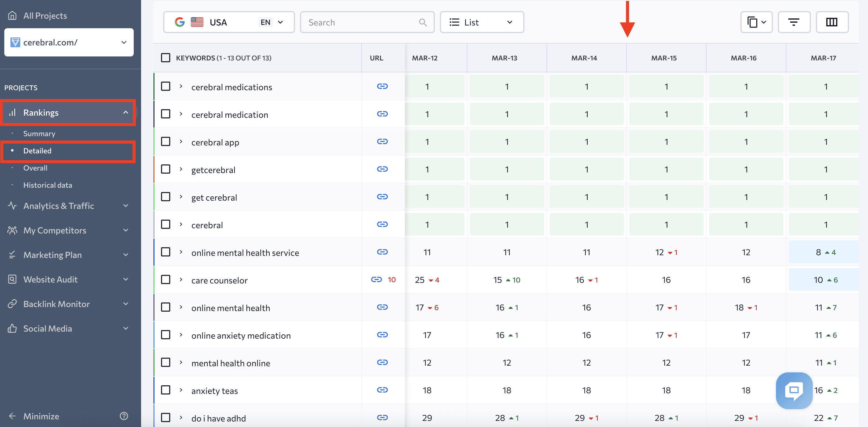The width and height of the screenshot is (868, 427).
Task: Check the cerebral medications checkbox
Action: click(x=165, y=87)
